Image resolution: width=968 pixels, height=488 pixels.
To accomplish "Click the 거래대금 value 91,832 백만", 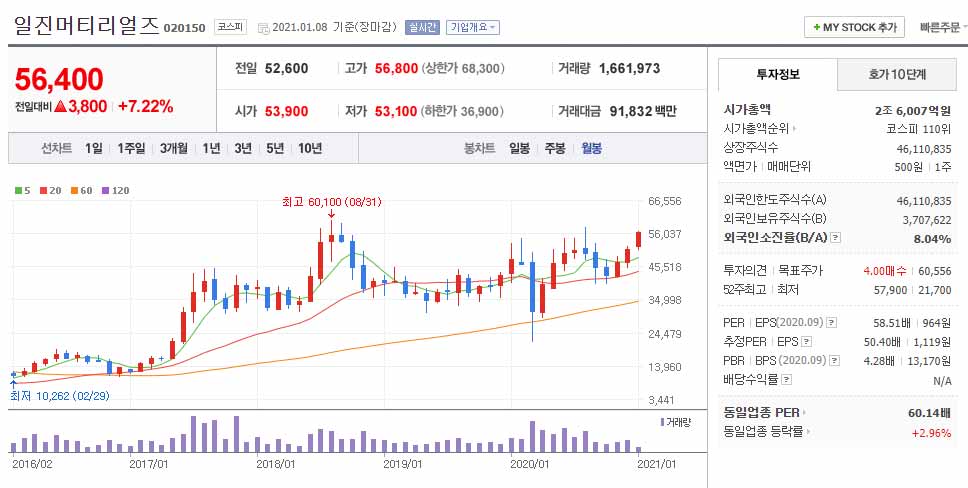I will pyautogui.click(x=643, y=112).
